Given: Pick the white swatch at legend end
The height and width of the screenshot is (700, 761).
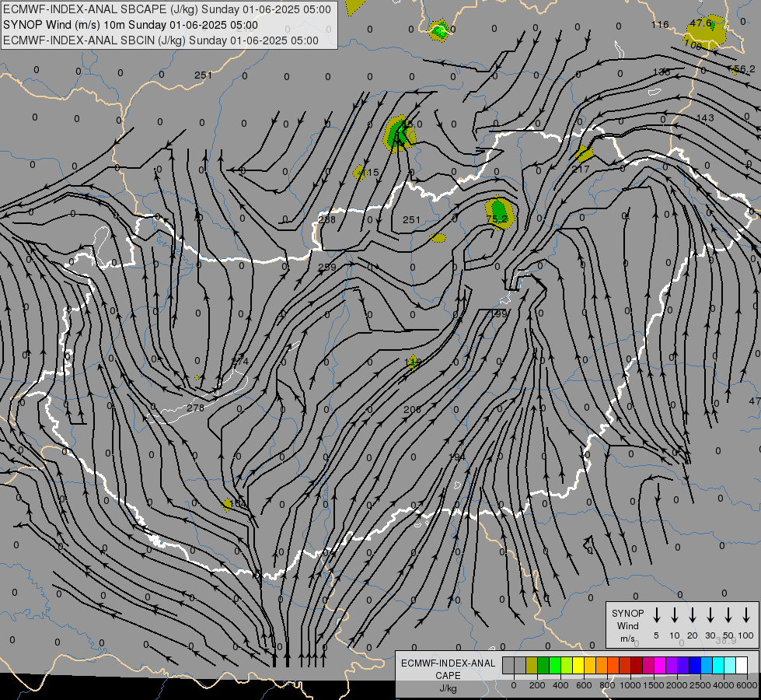Looking at the screenshot, I should 742,666.
